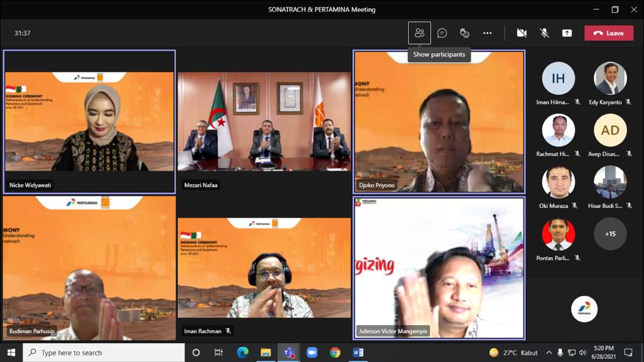
Task: Open the clock showing 5:20 PM
Action: coord(604,353)
